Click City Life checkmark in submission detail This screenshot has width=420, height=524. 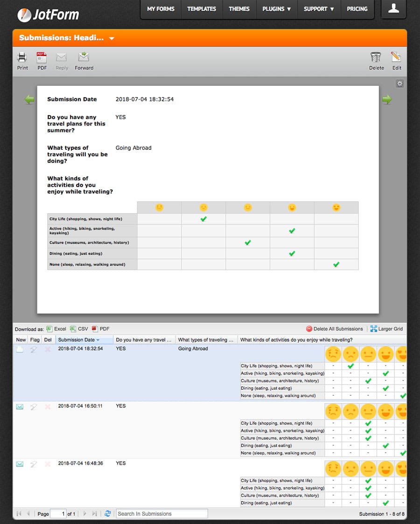(x=203, y=219)
